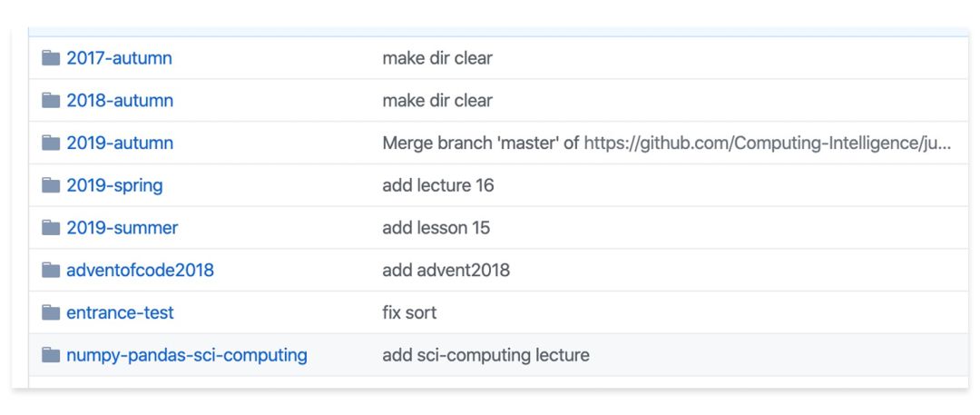Click the folder icon beside numpy-pandas-sci-computing
The height and width of the screenshot is (415, 980).
[51, 355]
